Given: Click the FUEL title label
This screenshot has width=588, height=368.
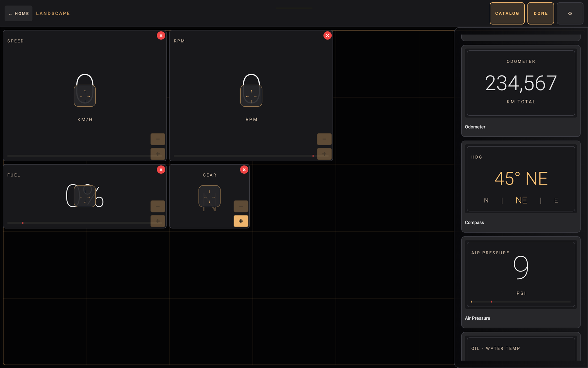Looking at the screenshot, I should click(x=14, y=175).
